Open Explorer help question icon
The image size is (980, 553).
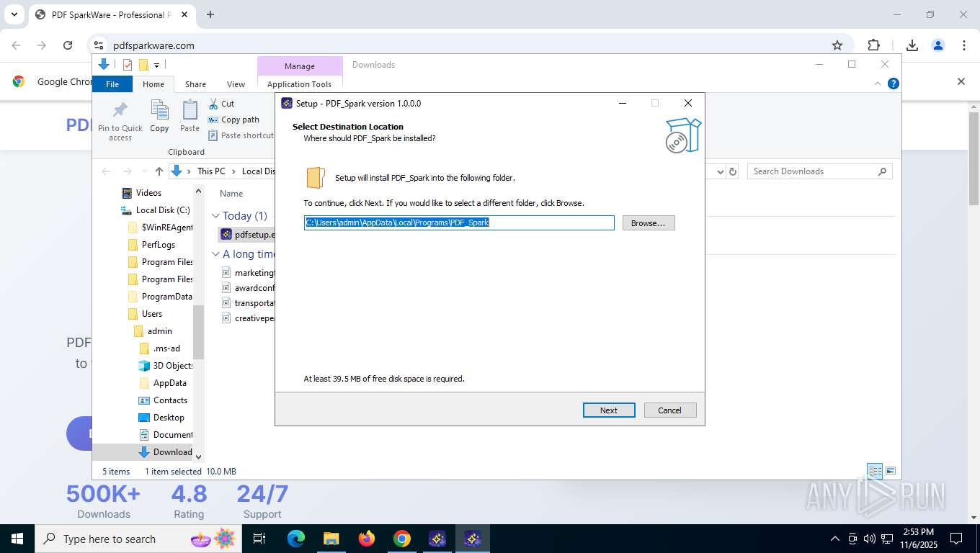894,84
